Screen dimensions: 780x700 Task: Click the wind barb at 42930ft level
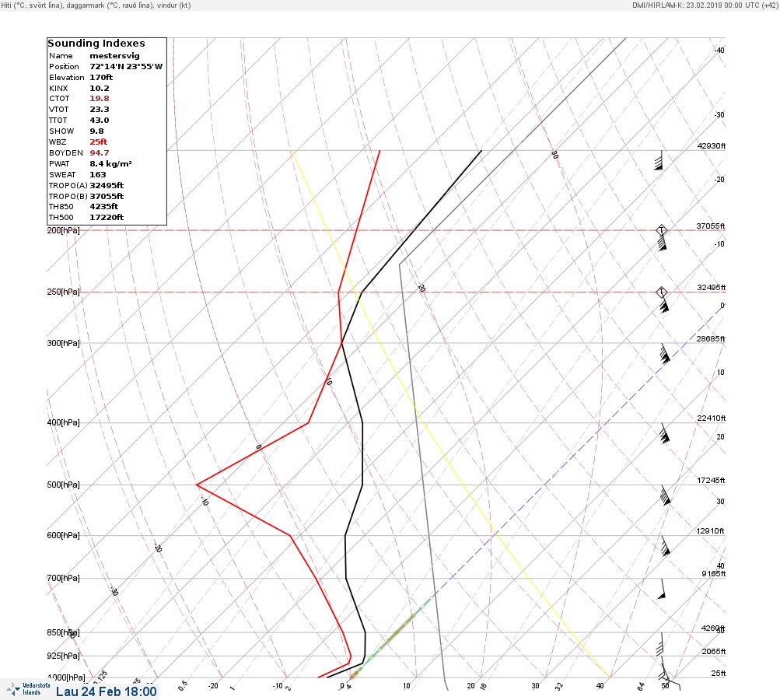659,160
